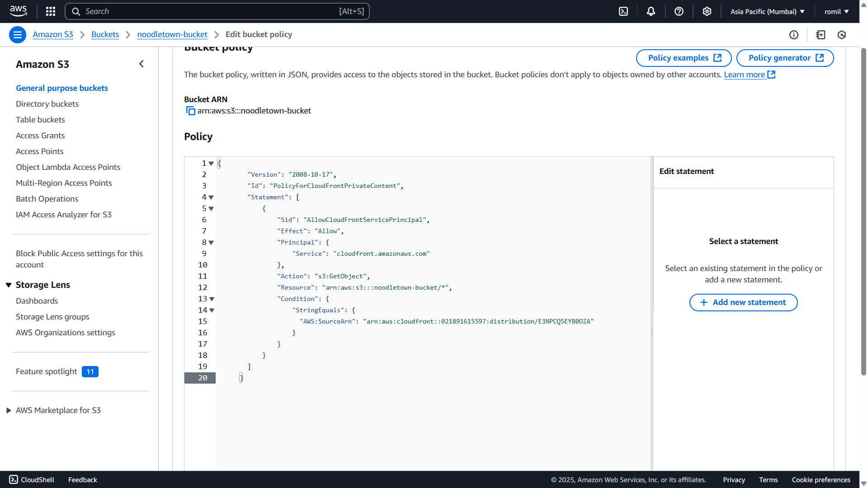Screen dimensions: 868x488
Task: Open notifications bell
Action: point(651,11)
